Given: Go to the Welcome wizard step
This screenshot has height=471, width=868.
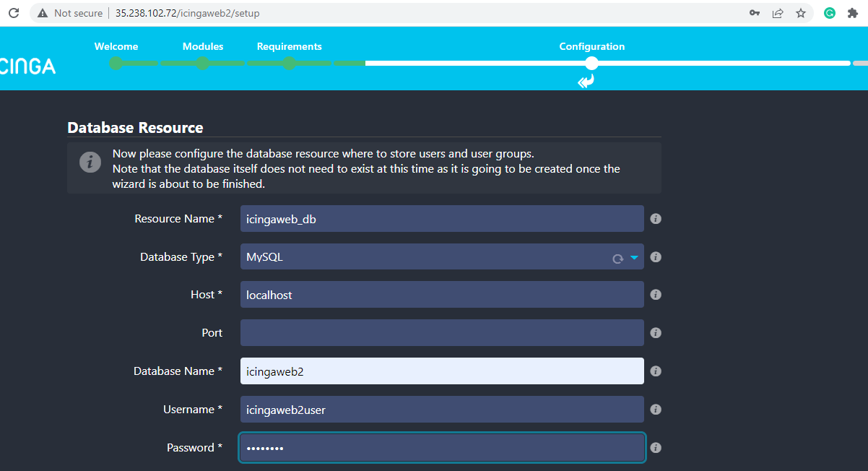Looking at the screenshot, I should pyautogui.click(x=116, y=46).
